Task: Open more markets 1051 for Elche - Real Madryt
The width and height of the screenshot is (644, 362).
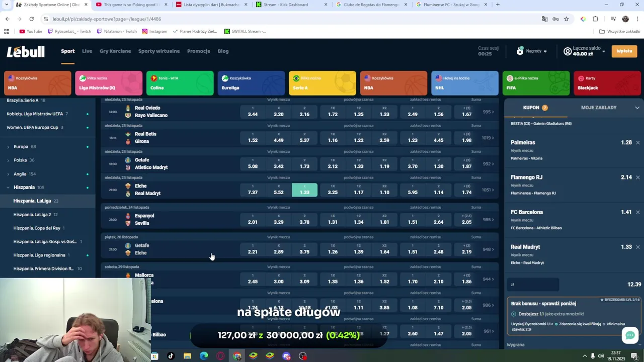Action: tap(488, 190)
